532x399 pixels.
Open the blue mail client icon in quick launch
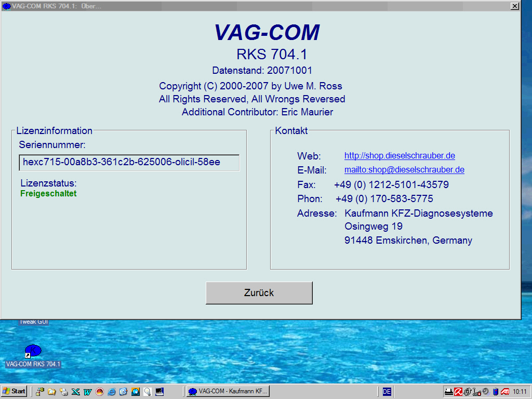pos(123,392)
